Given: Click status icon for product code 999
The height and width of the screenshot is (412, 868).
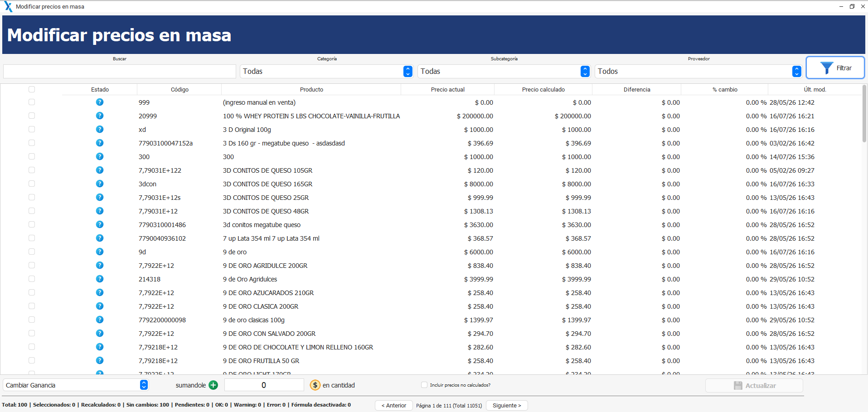Looking at the screenshot, I should (100, 102).
